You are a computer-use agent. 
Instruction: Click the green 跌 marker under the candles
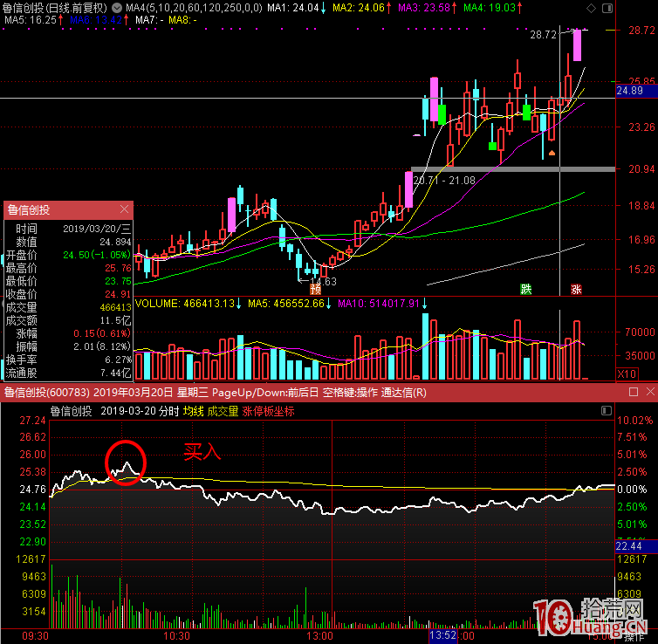tap(526, 289)
